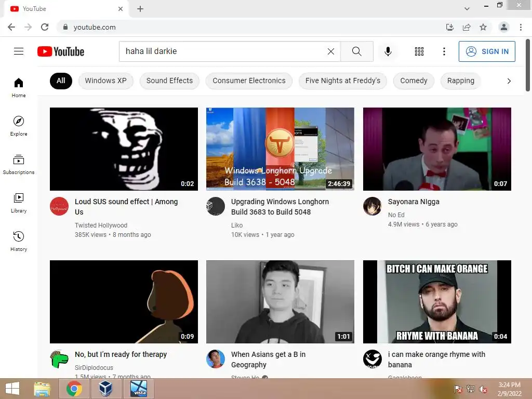Reload the page with the refresh icon
532x399 pixels.
tap(45, 27)
